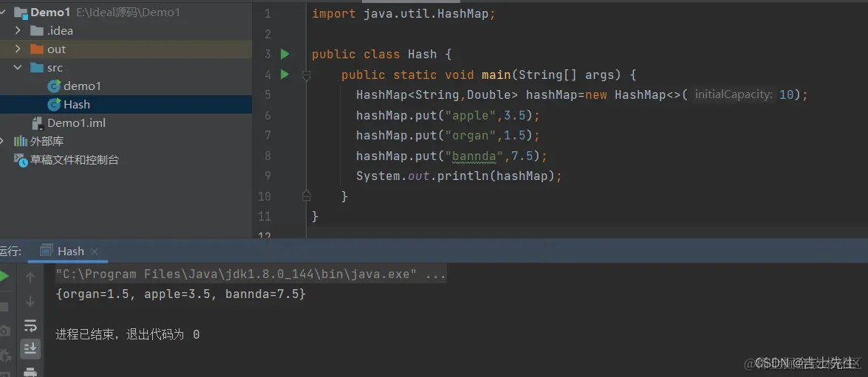Toggle scroll to end of console
This screenshot has width=868, height=377.
pyautogui.click(x=30, y=348)
